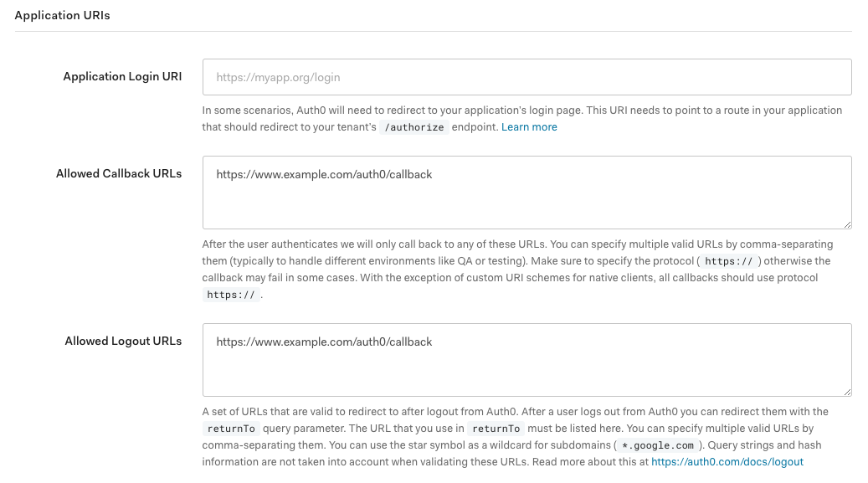Click the *.google.com wildcard example badge
Viewport: 868px width, 483px height.
656,444
